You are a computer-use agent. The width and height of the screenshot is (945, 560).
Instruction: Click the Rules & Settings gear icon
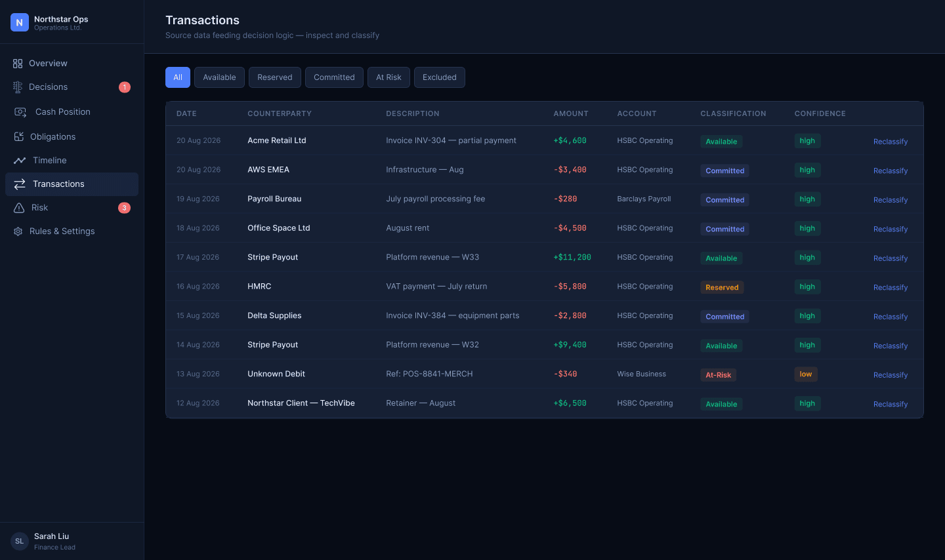pos(18,231)
